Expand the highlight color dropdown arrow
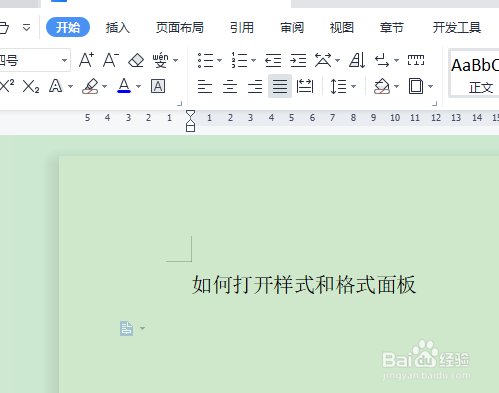 pos(105,87)
